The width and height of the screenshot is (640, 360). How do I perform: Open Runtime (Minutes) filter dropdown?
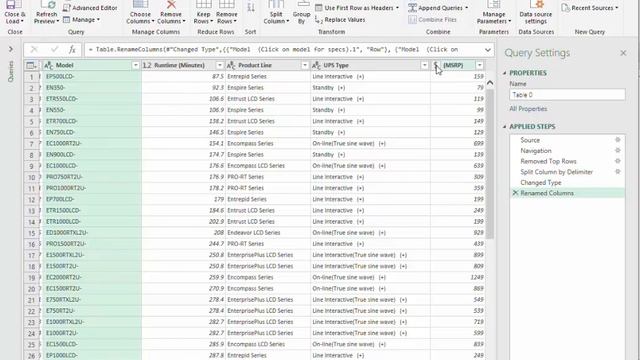pos(220,65)
